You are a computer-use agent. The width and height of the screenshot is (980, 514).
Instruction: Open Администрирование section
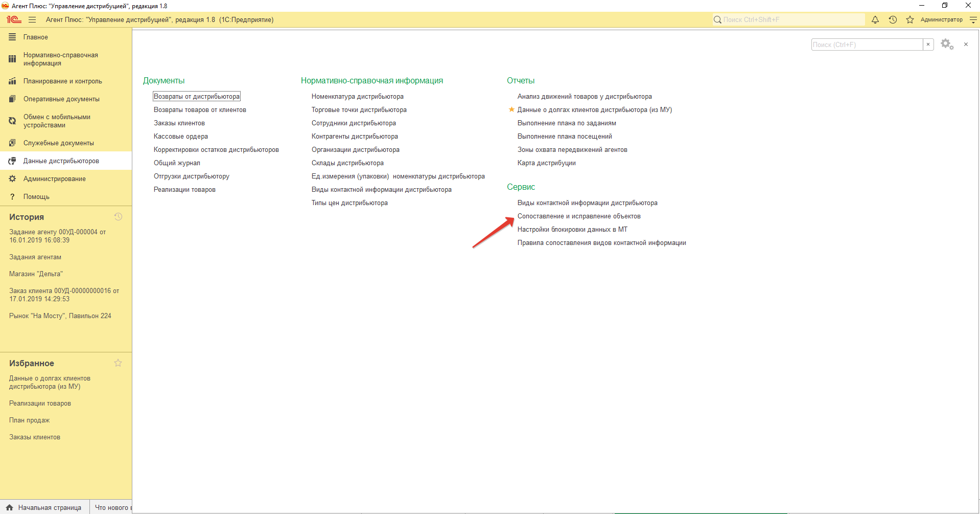point(66,178)
